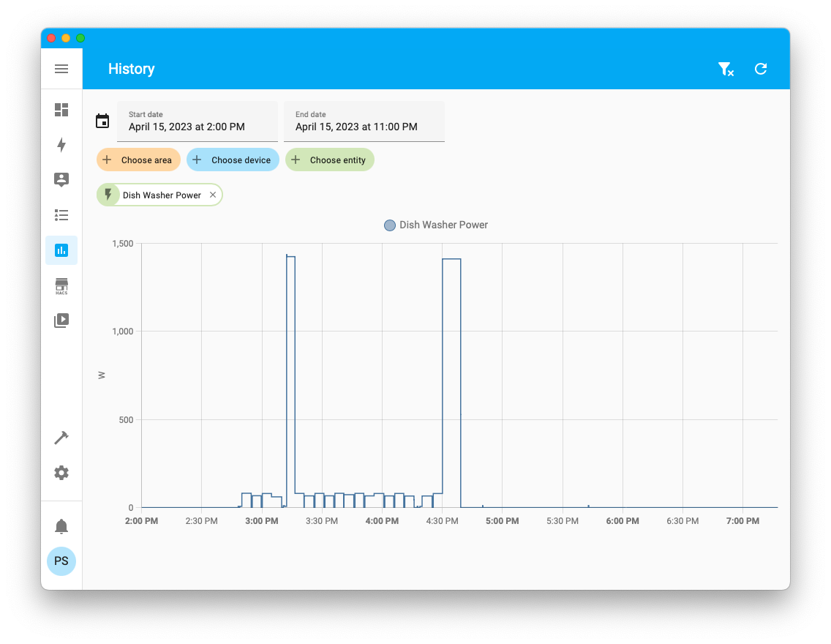Open the HACS store icon
831x644 pixels.
tap(61, 286)
